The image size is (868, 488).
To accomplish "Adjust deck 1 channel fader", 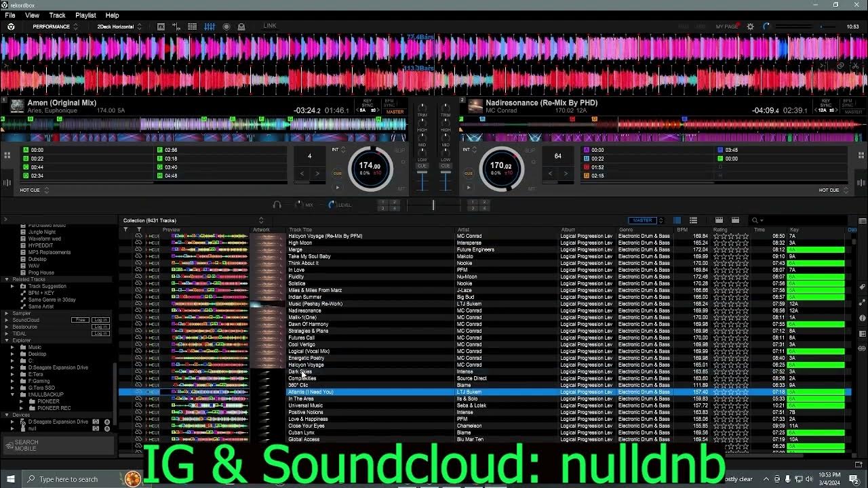I will tap(422, 180).
